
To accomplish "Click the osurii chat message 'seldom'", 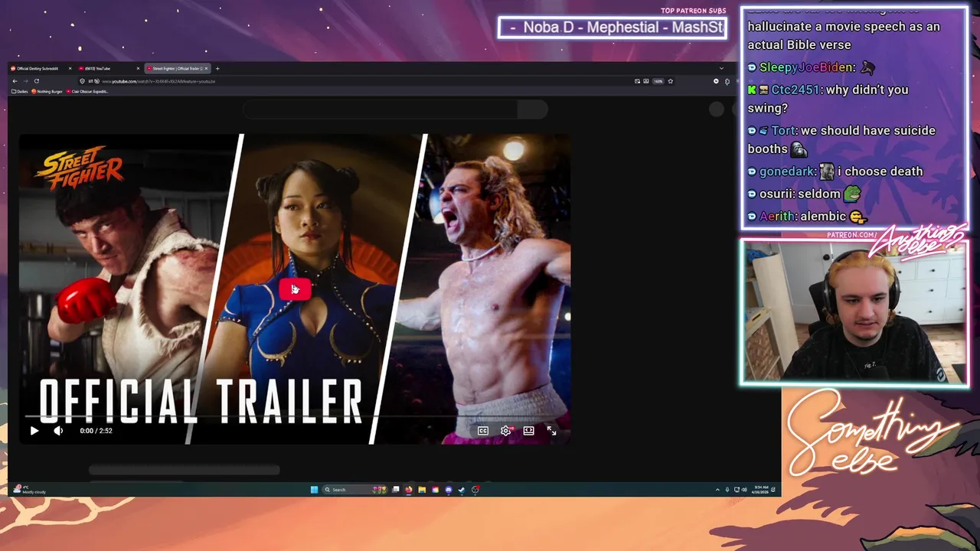I will [x=804, y=194].
